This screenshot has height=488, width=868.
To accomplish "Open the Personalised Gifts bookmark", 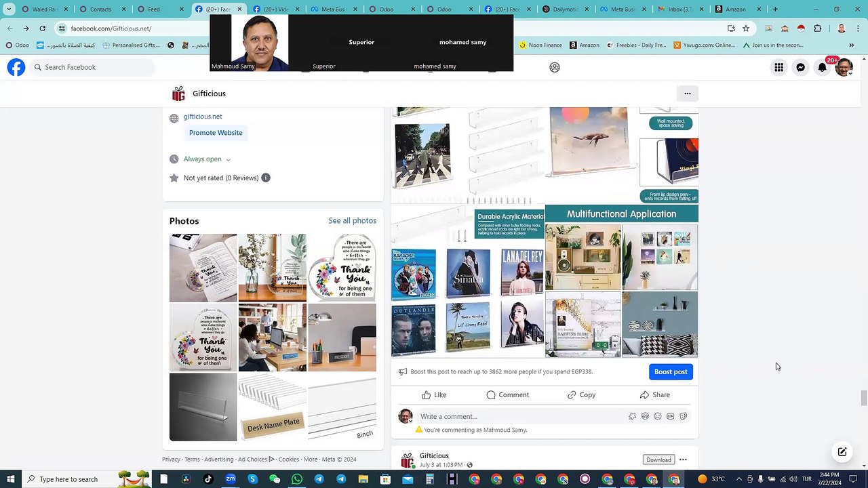I will tap(132, 45).
